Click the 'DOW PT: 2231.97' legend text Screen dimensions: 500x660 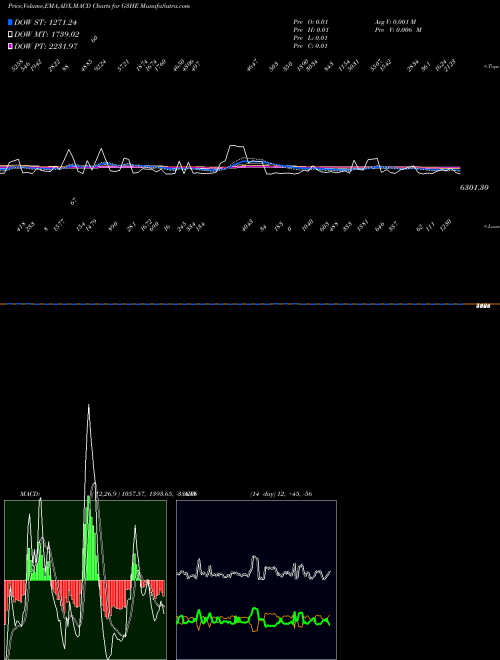46,46
